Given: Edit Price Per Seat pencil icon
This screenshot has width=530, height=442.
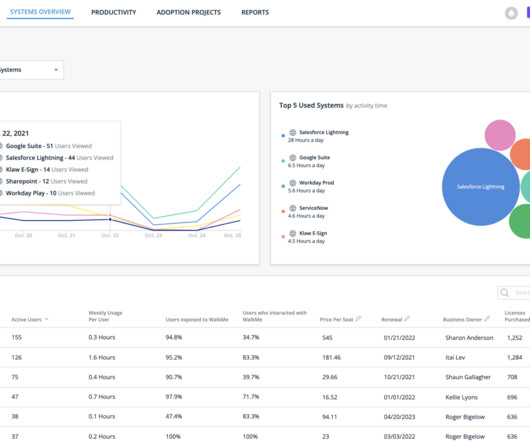Looking at the screenshot, I should pos(358,318).
